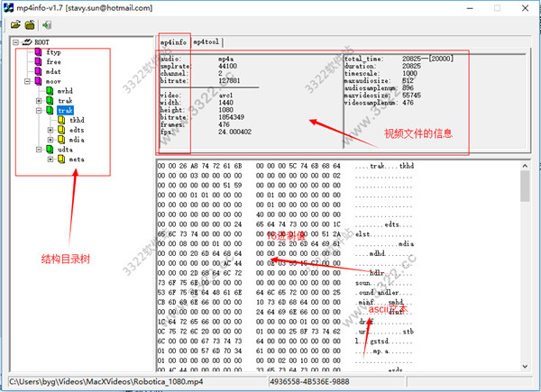This screenshot has width=541, height=392.
Task: Click the timescale value 1000
Action: pos(409,73)
